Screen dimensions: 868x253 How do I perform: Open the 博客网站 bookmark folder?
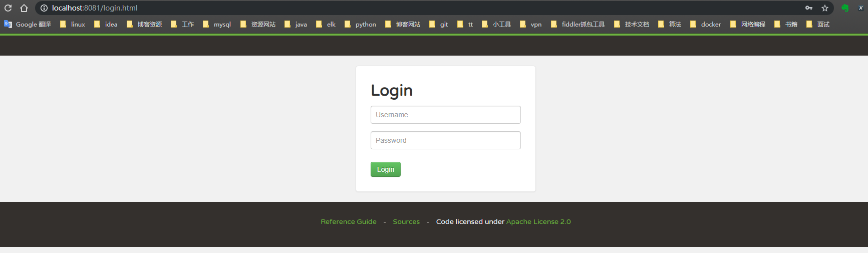(403, 24)
